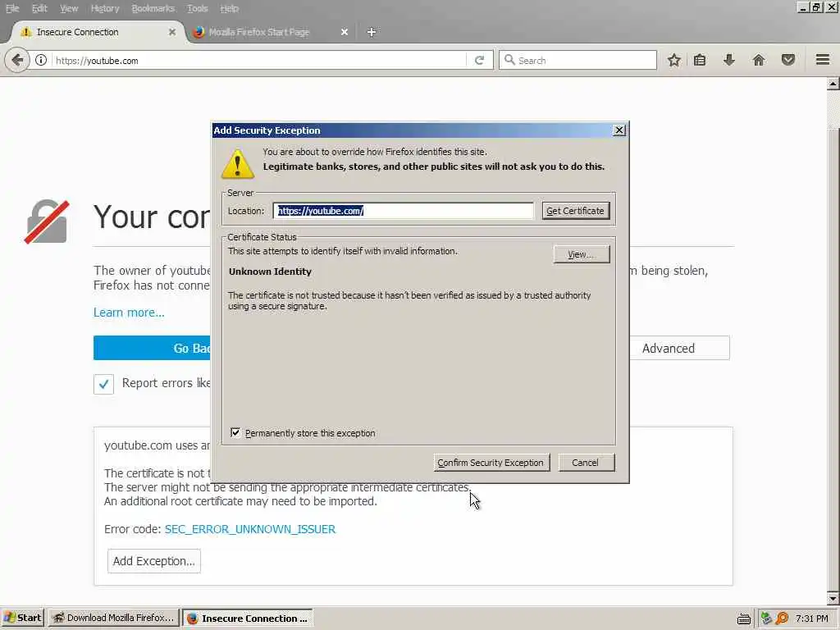The image size is (840, 630).
Task: Switch to Download Mozilla Firefox taskbar window
Action: tap(113, 618)
